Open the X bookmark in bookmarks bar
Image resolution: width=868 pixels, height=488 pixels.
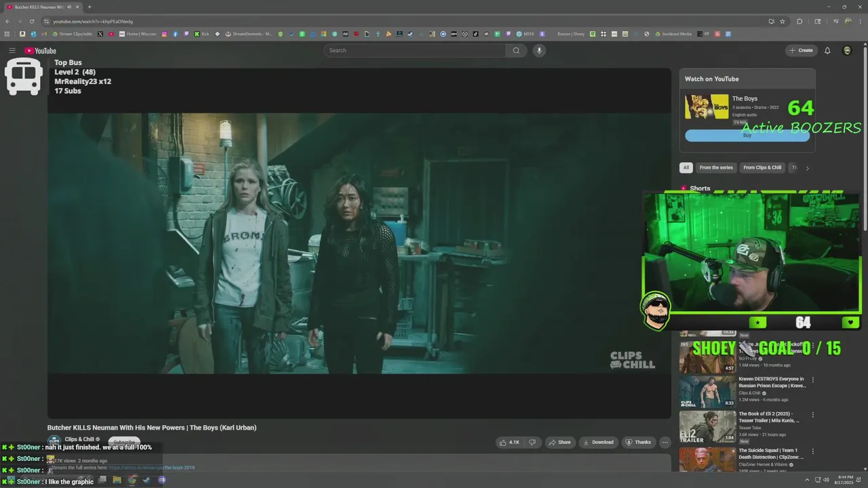click(x=100, y=34)
